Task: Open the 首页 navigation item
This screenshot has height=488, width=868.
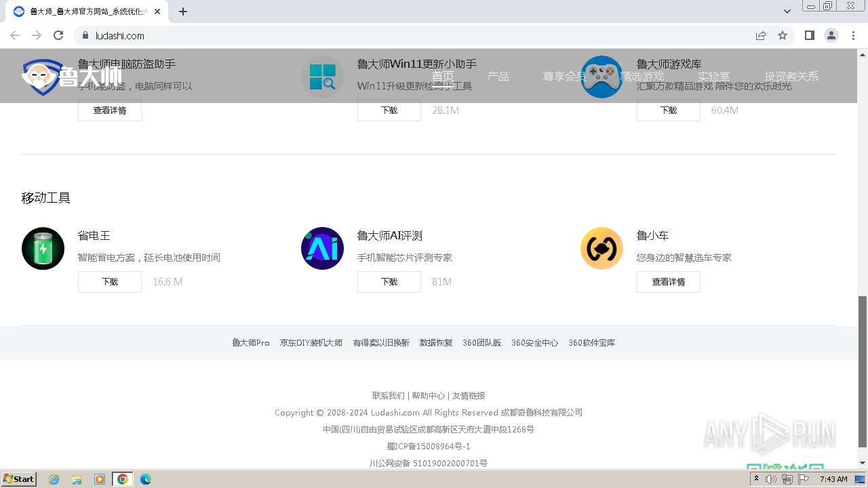Action: [x=443, y=77]
